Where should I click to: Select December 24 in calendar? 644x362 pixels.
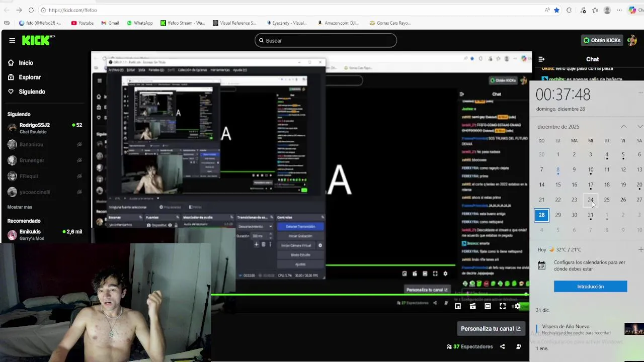(590, 200)
